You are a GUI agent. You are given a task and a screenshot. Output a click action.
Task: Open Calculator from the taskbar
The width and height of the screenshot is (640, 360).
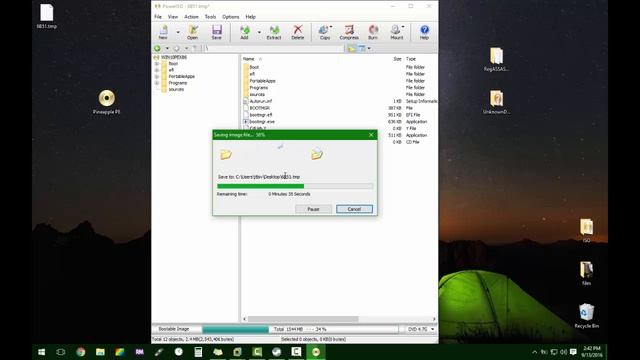point(198,352)
